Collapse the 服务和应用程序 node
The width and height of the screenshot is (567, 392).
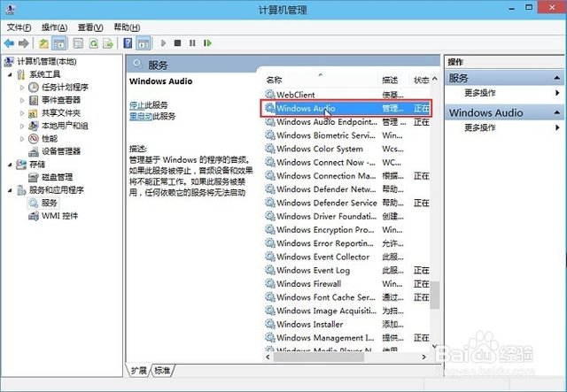click(x=11, y=189)
